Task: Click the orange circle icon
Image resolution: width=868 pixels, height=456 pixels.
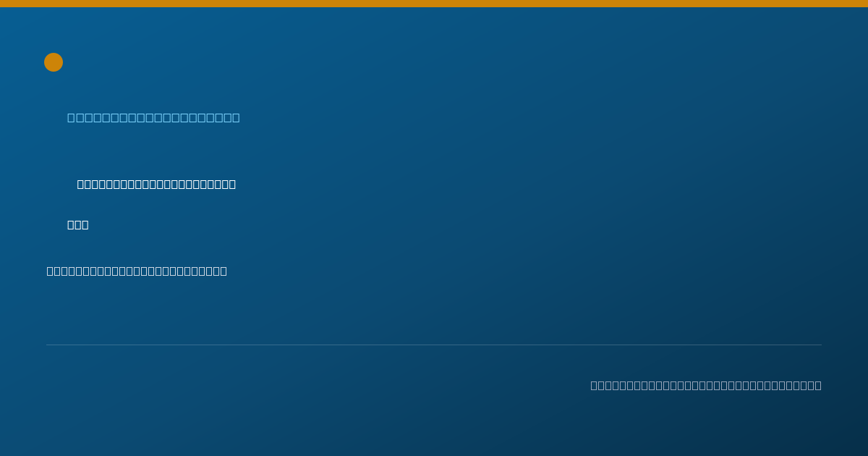Action: click(54, 62)
